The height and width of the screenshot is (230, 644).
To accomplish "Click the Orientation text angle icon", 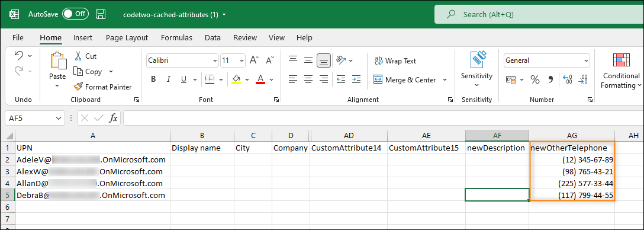I will pos(340,60).
